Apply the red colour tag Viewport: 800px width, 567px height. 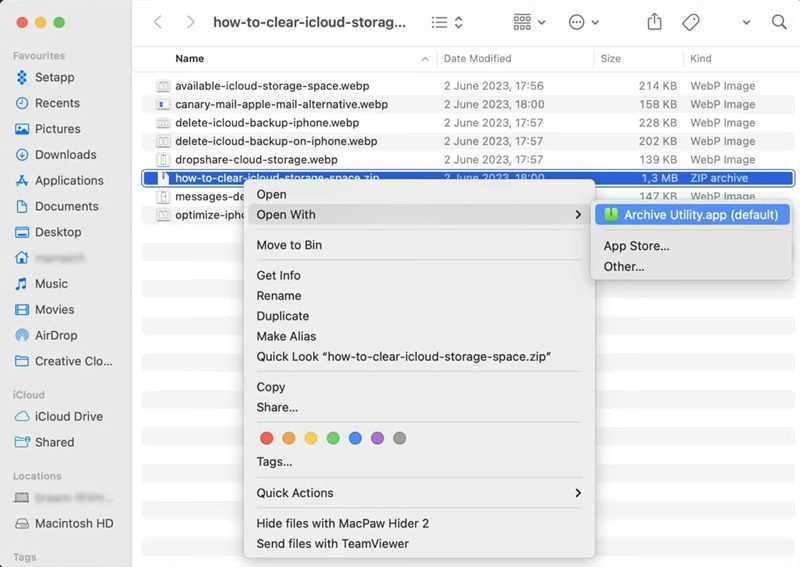[x=266, y=438]
